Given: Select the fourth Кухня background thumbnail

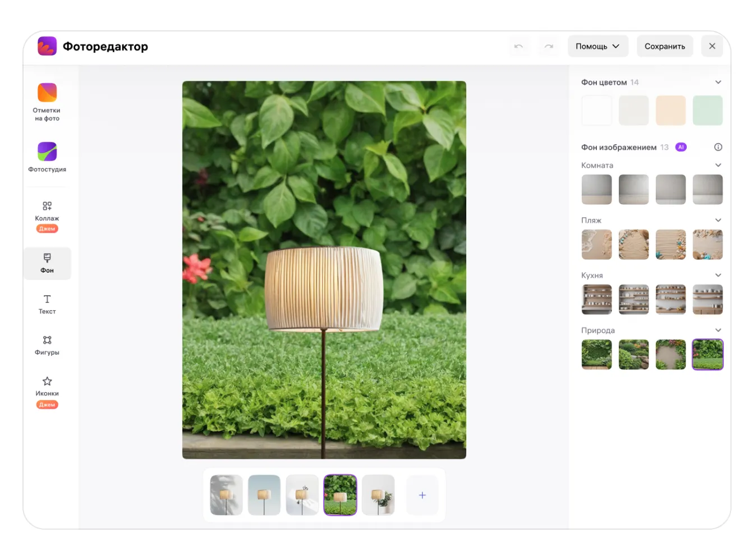Looking at the screenshot, I should coord(707,300).
